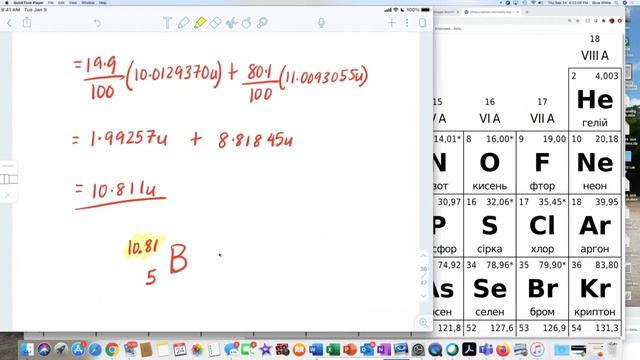This screenshot has width=640, height=360.
Task: Open the Help menu in the menu bar
Action: pos(103,2)
